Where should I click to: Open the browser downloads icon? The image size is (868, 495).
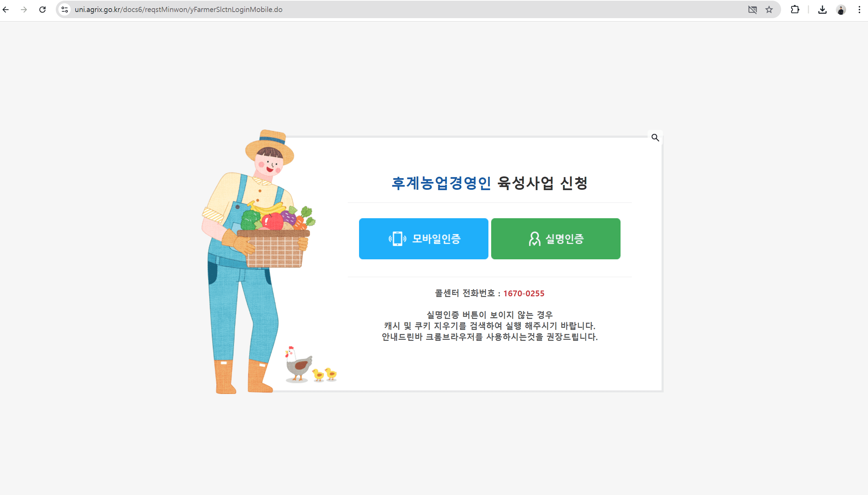click(822, 10)
